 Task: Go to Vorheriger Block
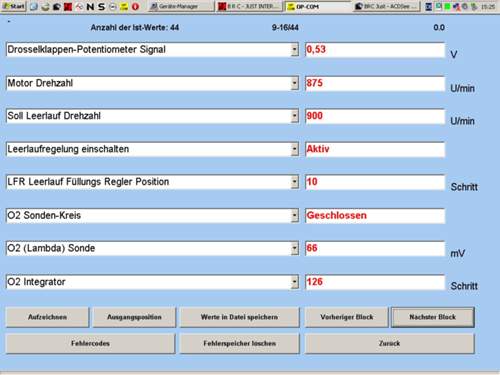[347, 317]
